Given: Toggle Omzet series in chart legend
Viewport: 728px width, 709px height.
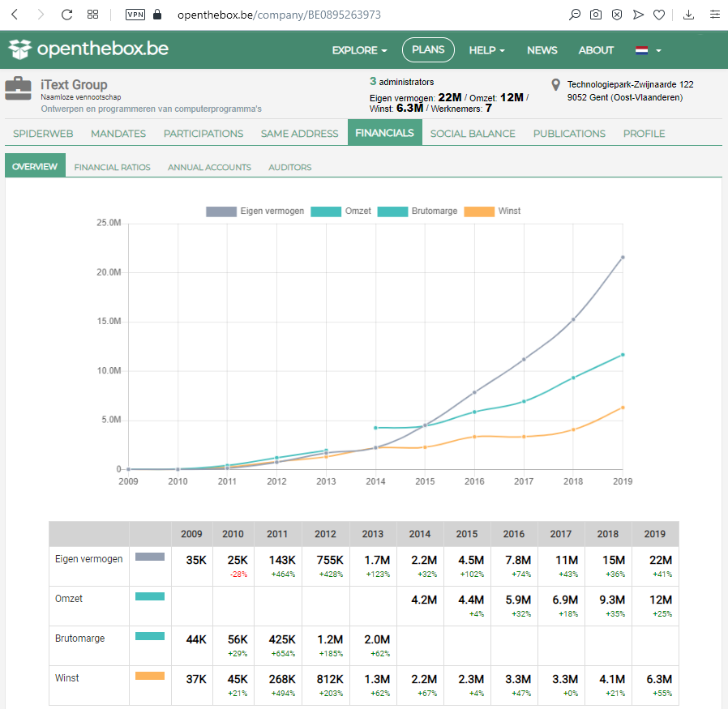Looking at the screenshot, I should point(341,211).
